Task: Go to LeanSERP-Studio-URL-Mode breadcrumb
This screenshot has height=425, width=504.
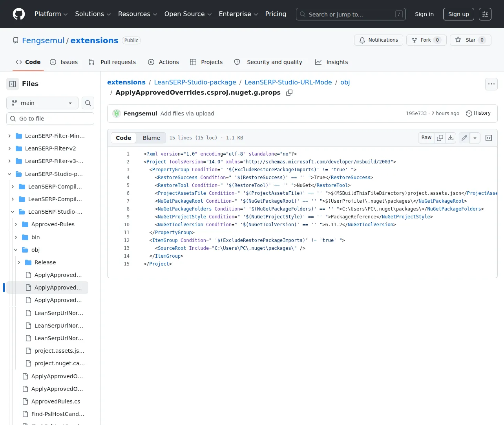Action: point(288,82)
